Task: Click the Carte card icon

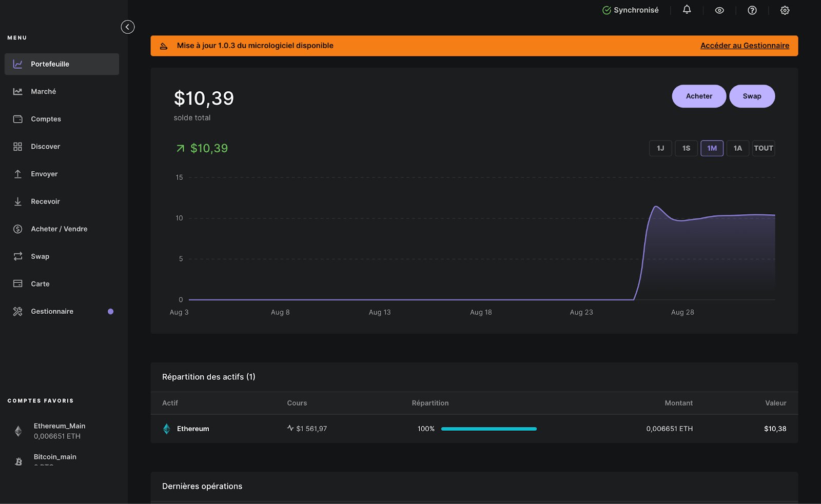Action: coord(18,284)
